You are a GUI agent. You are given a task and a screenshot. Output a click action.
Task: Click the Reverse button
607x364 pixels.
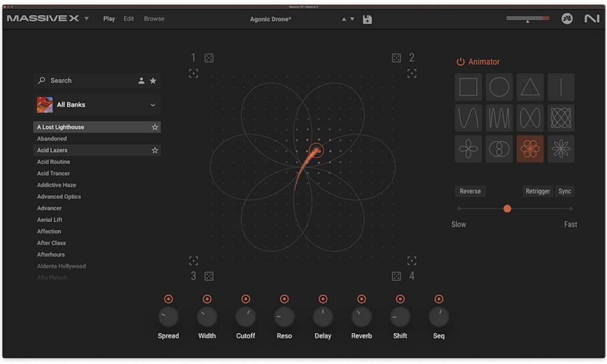click(x=470, y=191)
